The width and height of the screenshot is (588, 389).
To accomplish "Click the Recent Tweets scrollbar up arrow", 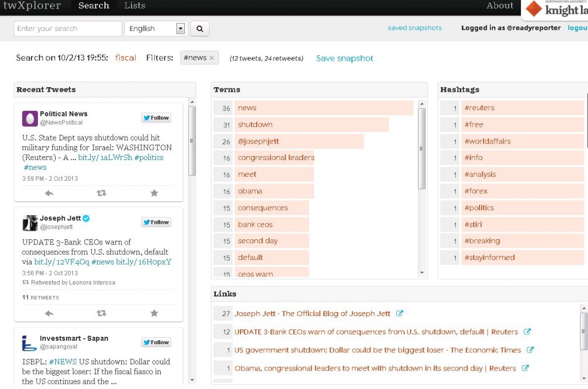I will pyautogui.click(x=192, y=102).
